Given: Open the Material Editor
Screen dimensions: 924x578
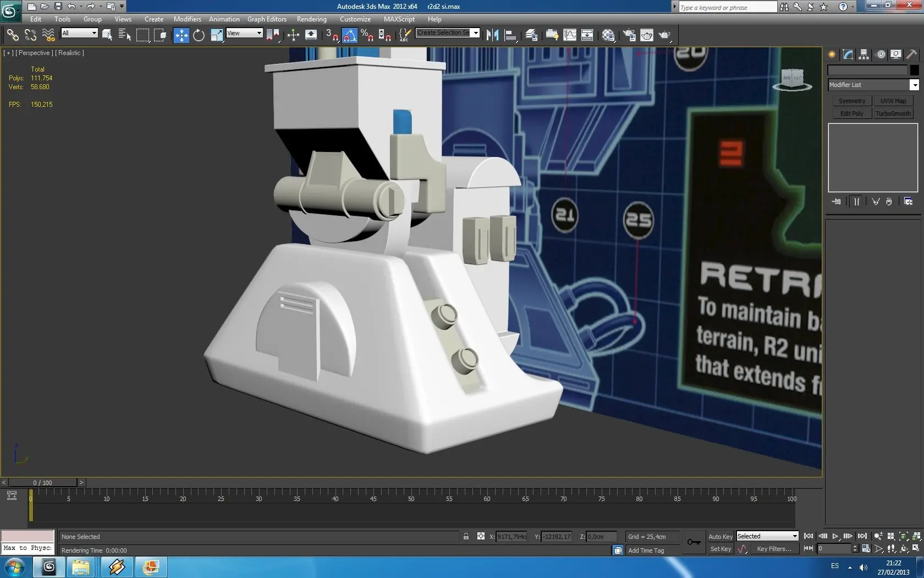Looking at the screenshot, I should 608,35.
